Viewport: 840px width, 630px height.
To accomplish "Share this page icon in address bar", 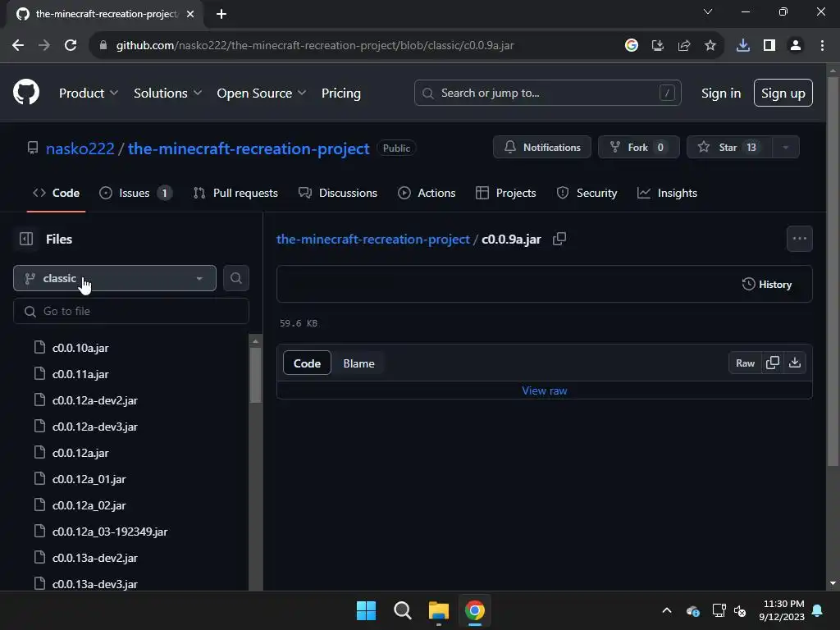I will tap(684, 46).
